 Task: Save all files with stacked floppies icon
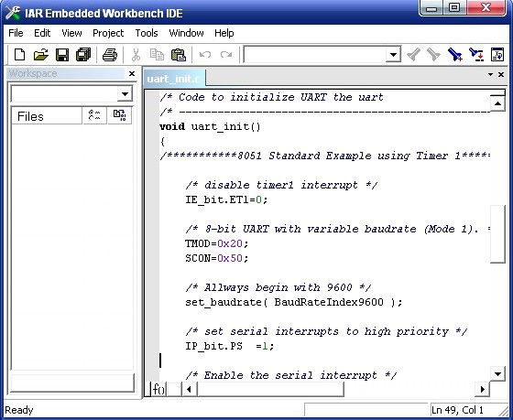click(83, 55)
